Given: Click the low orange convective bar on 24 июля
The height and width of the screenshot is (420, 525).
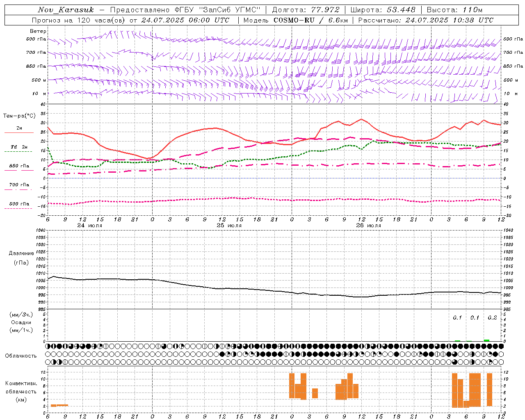Looking at the screenshot, I should (59, 405).
